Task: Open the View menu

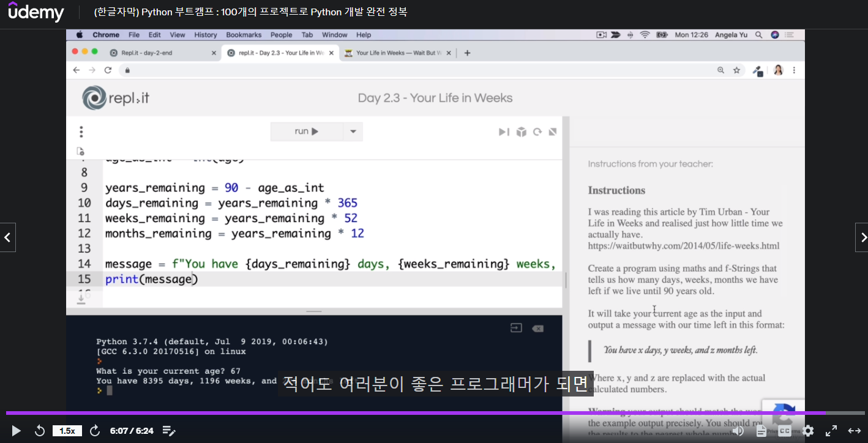Action: [178, 35]
